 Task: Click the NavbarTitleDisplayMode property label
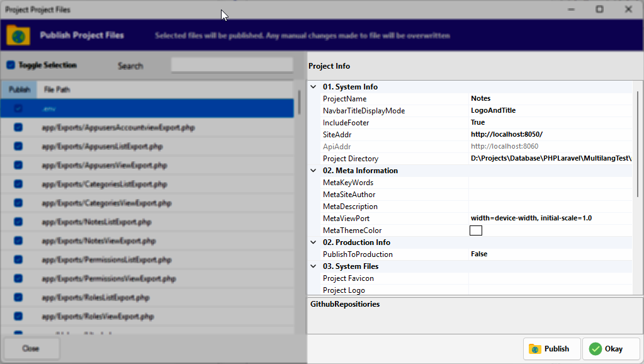coord(364,110)
